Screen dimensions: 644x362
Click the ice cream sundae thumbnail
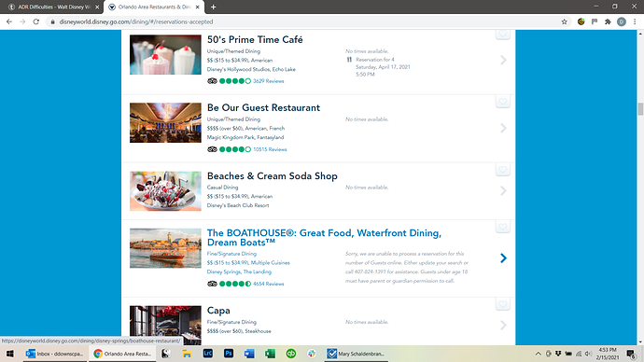165,191
